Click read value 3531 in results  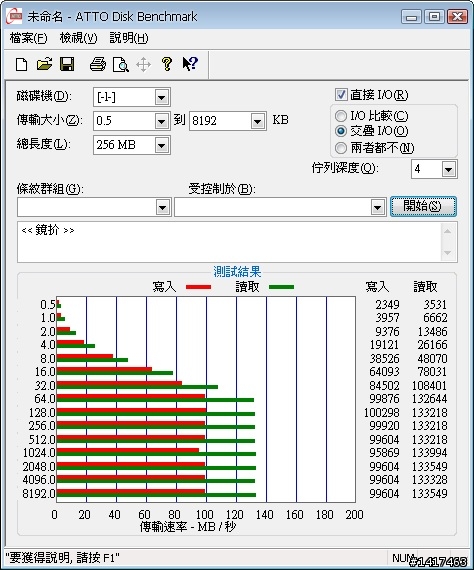click(x=435, y=305)
